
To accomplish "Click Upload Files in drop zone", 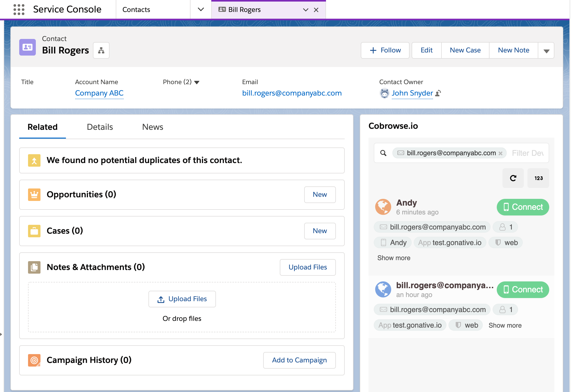I will click(x=182, y=299).
